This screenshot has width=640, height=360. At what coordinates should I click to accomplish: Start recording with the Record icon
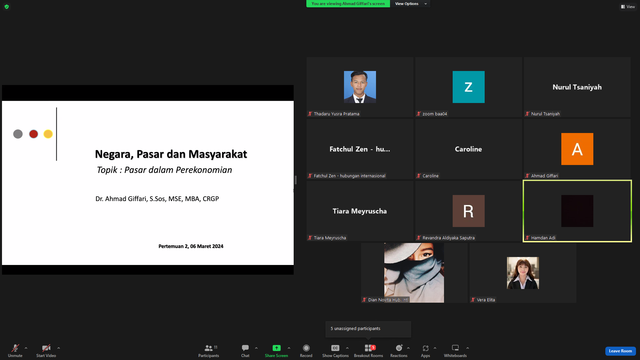306,350
